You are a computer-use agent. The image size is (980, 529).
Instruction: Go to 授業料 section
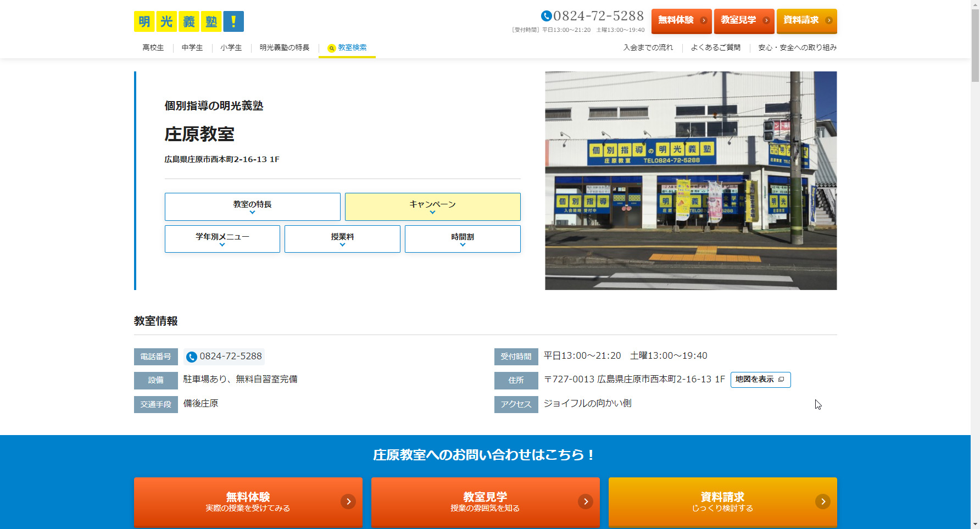click(x=342, y=239)
